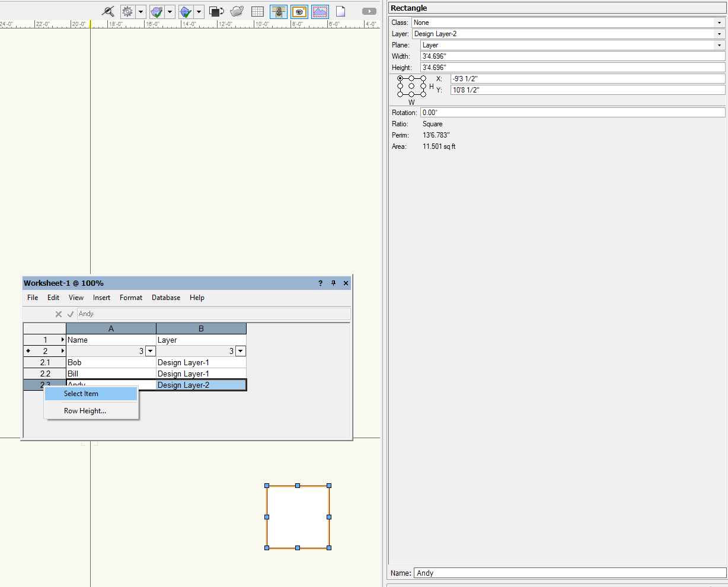Click the plain gray teapot render icon

pyautogui.click(x=237, y=11)
